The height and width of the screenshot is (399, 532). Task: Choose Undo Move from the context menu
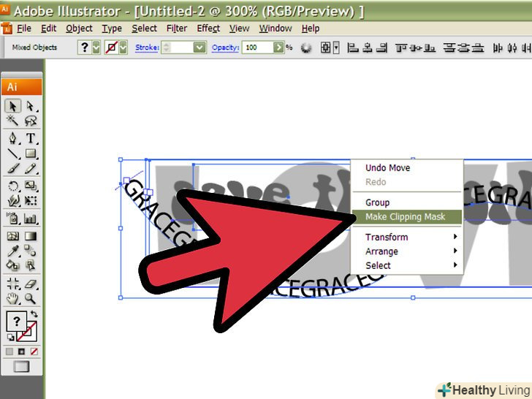pos(407,167)
